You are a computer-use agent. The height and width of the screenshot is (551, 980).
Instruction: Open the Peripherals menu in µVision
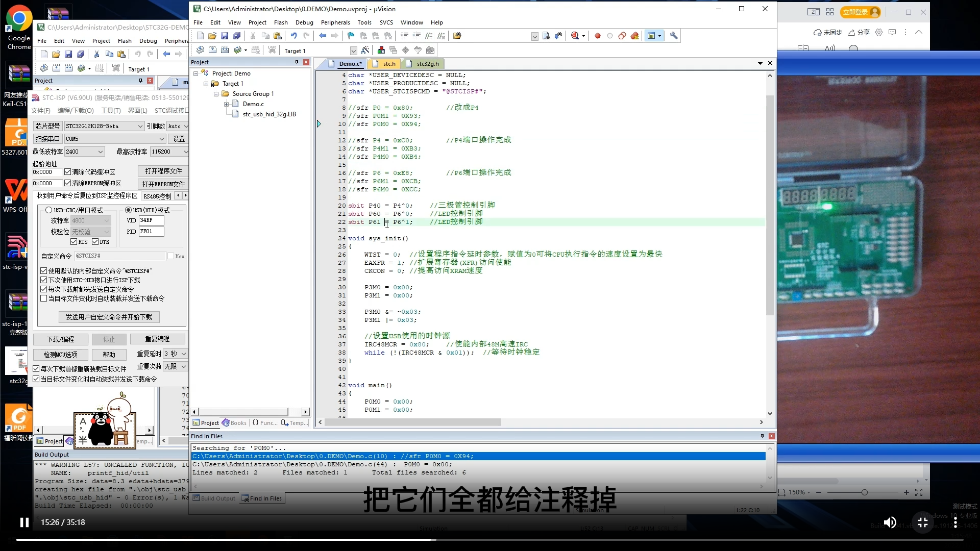coord(335,22)
